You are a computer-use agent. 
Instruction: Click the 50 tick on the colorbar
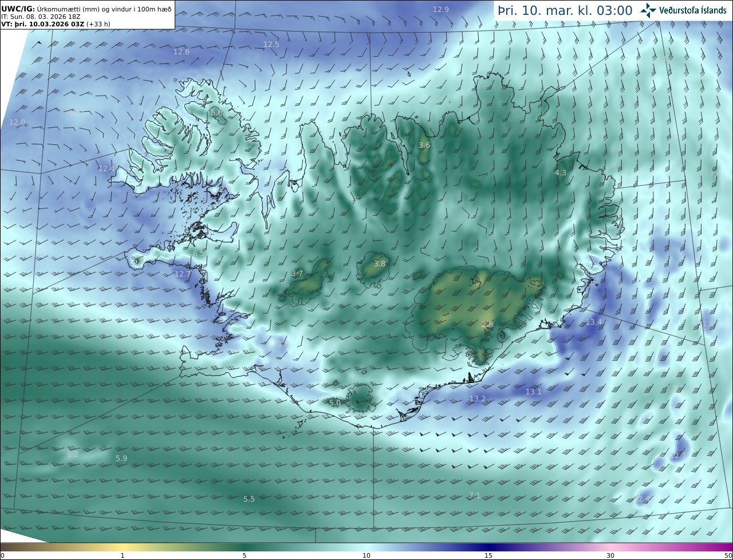(x=728, y=555)
